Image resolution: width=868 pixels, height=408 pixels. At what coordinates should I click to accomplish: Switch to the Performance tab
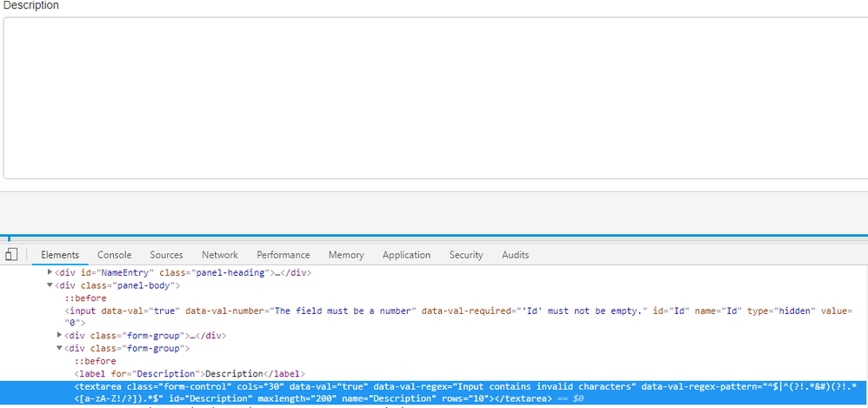tap(283, 255)
